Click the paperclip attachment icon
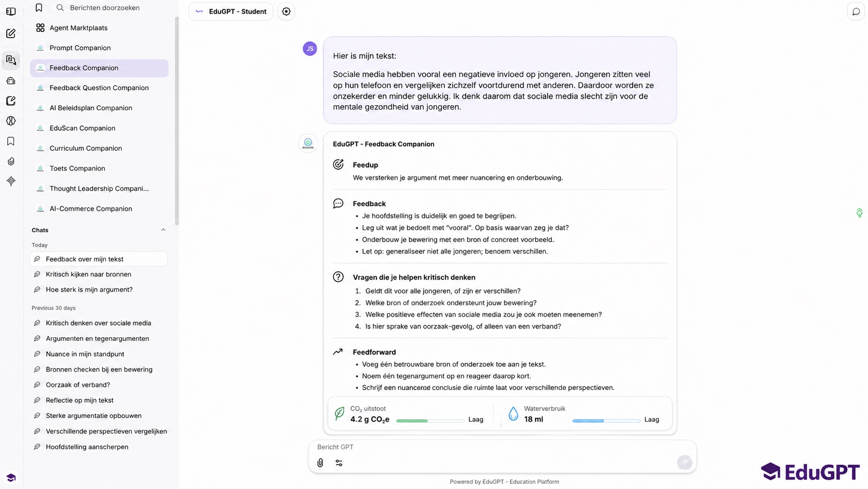868x489 pixels. (x=320, y=462)
